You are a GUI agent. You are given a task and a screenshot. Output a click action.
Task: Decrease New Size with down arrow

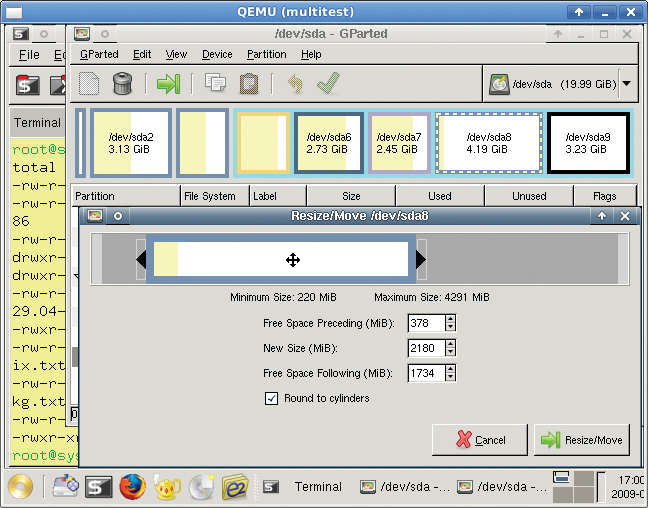click(451, 352)
